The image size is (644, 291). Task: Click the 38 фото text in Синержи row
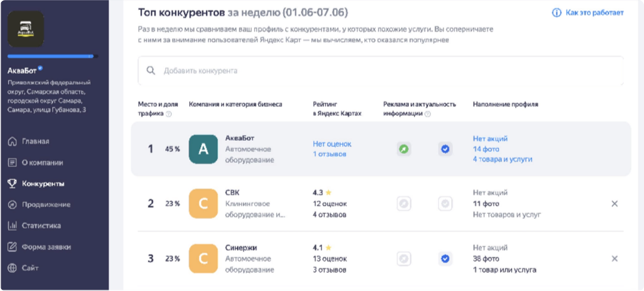(x=486, y=259)
